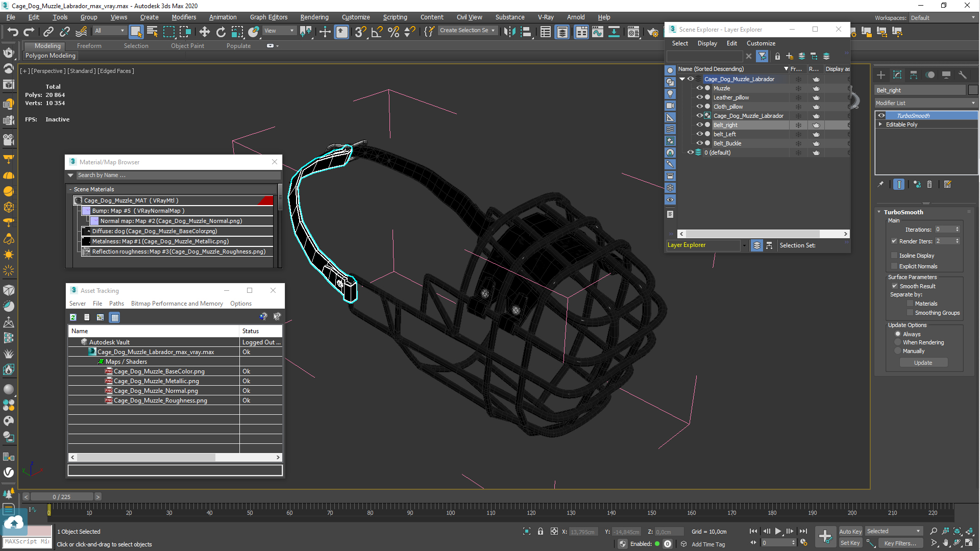980x551 pixels.
Task: Click the Play Animation button
Action: (x=778, y=532)
